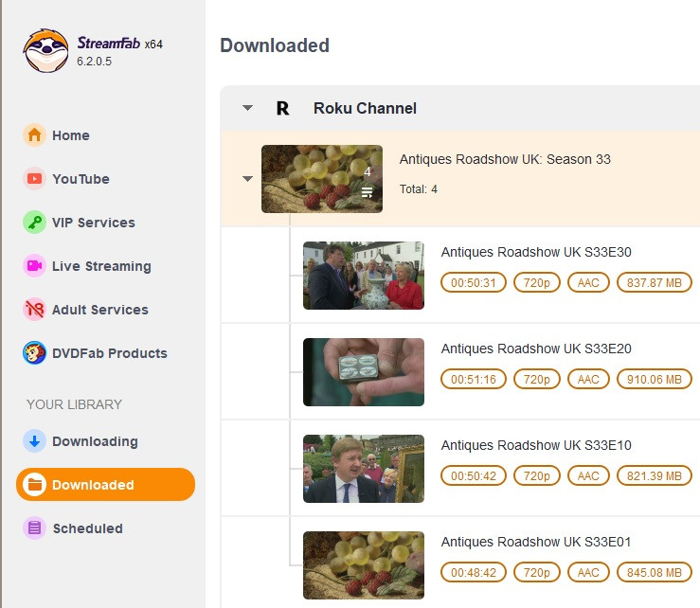Click the 00:50:31 duration badge
Image resolution: width=700 pixels, height=608 pixels.
474,282
